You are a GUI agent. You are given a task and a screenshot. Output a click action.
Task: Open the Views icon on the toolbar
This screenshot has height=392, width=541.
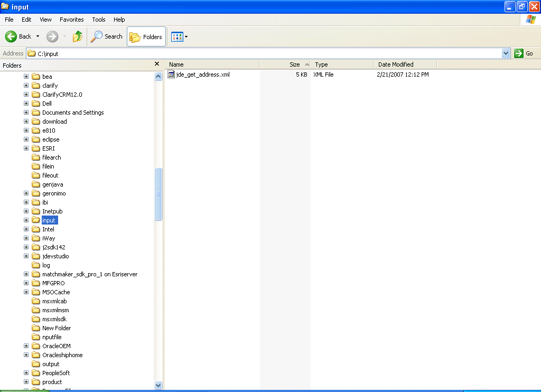(x=176, y=36)
